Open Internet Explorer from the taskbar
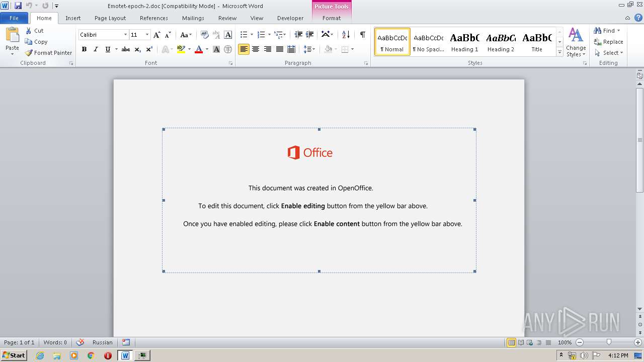Image resolution: width=644 pixels, height=362 pixels. point(40,355)
